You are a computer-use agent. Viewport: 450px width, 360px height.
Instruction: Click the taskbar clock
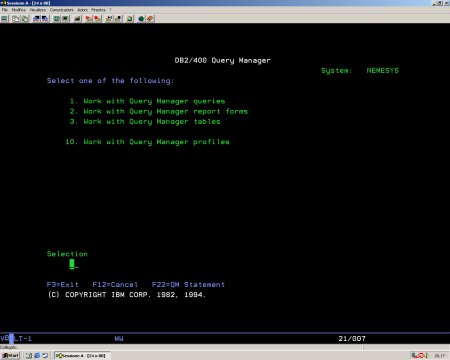pyautogui.click(x=440, y=356)
